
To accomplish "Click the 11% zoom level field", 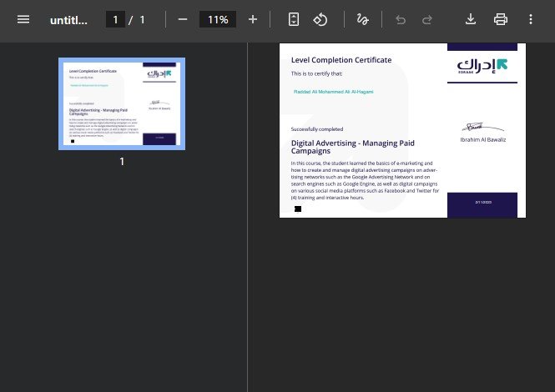I will click(x=218, y=19).
